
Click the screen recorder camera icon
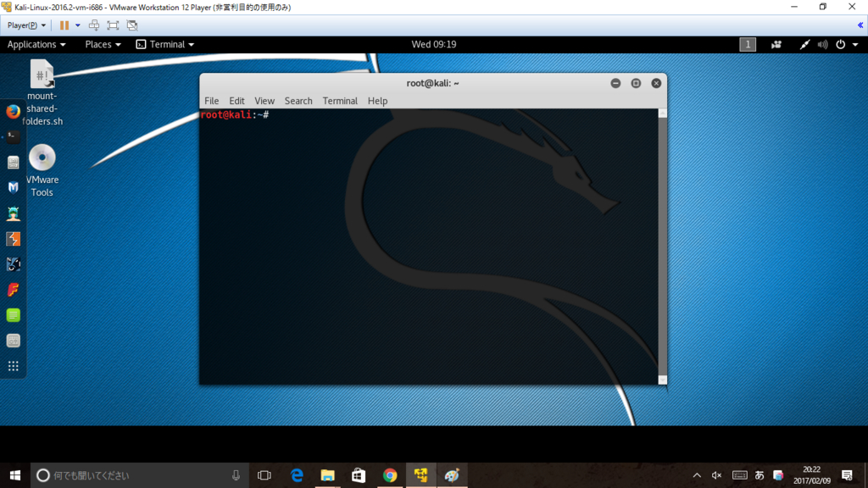click(x=776, y=44)
